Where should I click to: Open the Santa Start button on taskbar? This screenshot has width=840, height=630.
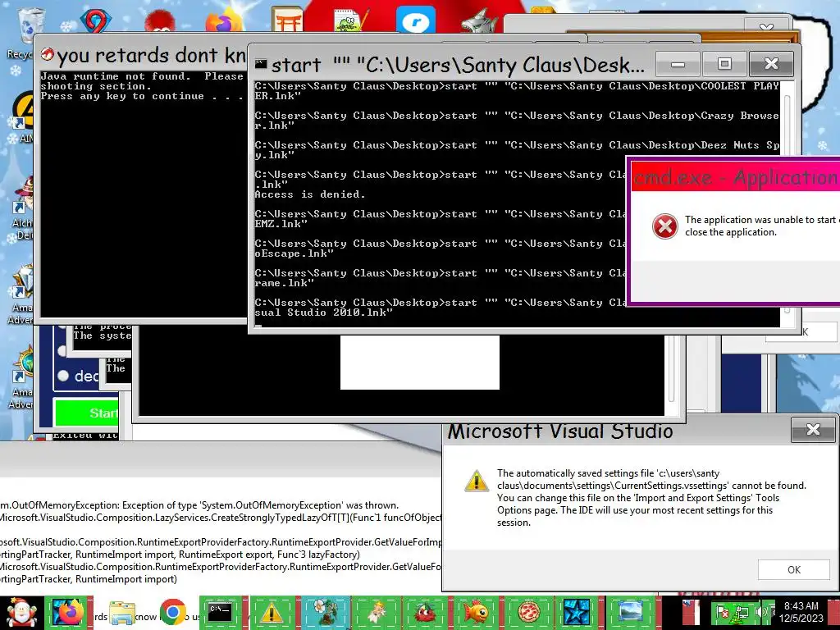pyautogui.click(x=21, y=613)
